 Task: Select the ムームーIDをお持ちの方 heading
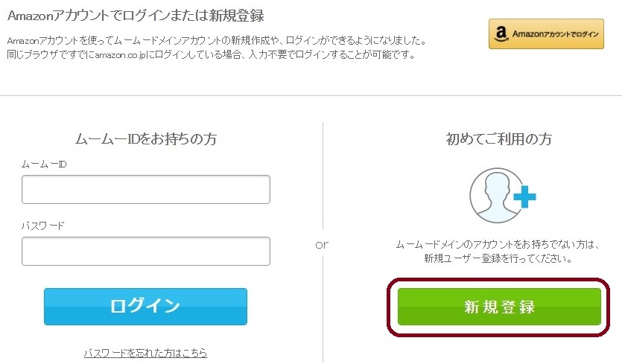pyautogui.click(x=146, y=138)
